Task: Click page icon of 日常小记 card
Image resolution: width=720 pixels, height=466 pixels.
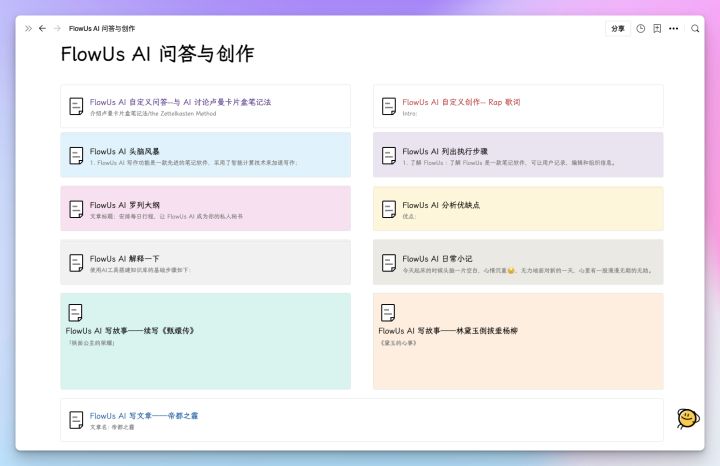Action: point(388,263)
